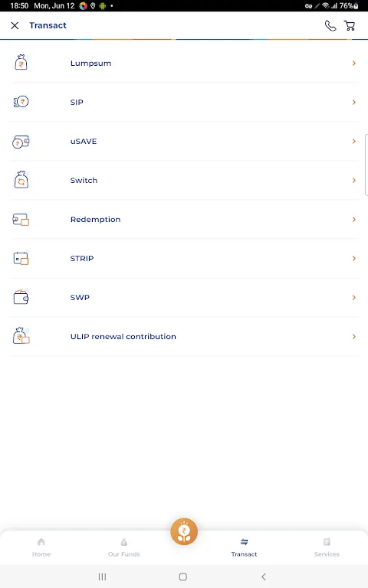Tap the SWP wallet icon

(x=21, y=297)
